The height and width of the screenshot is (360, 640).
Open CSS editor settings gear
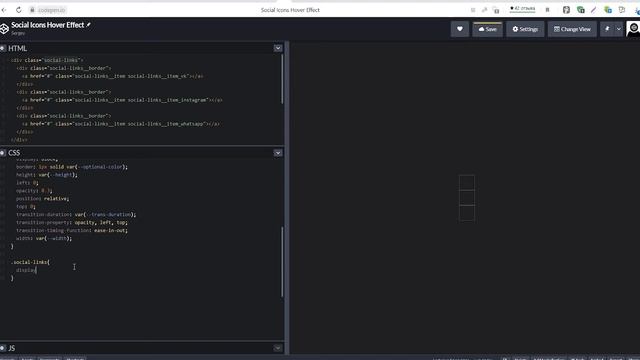(3, 153)
